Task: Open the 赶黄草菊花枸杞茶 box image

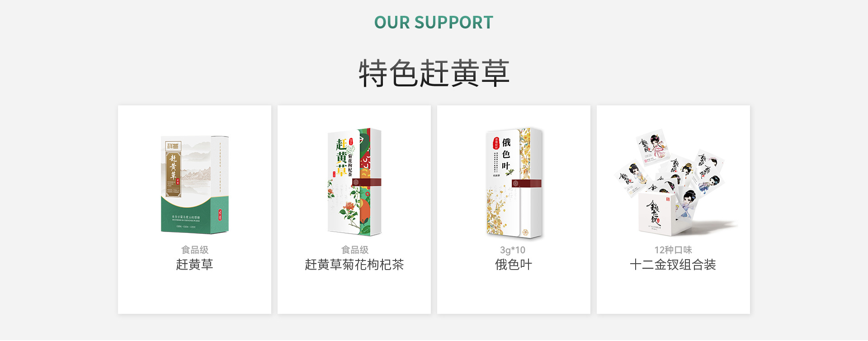Action: pos(354,182)
